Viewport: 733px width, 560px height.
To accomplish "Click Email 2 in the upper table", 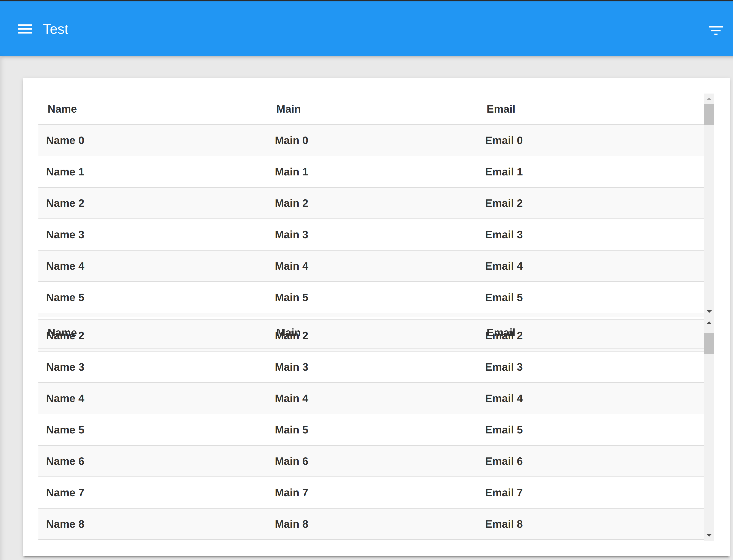I will (x=503, y=203).
